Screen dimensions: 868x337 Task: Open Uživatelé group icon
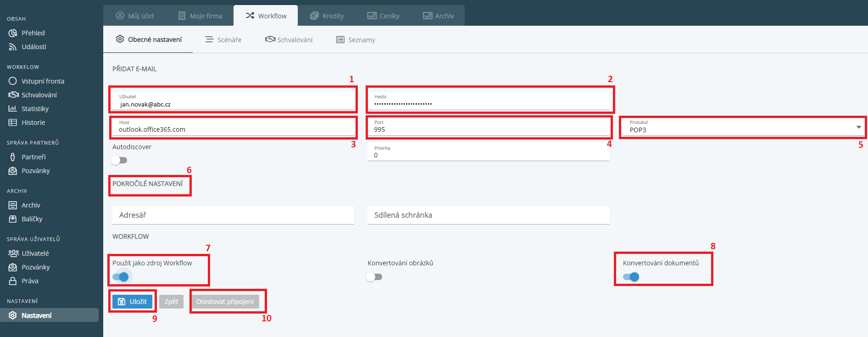point(13,253)
